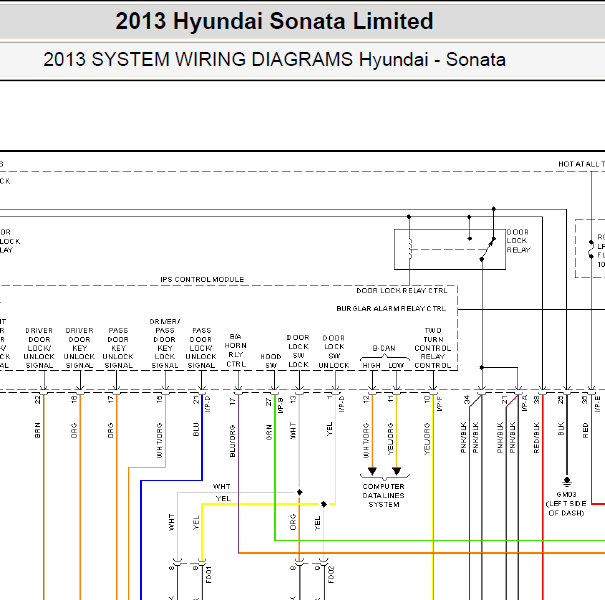
Task: Click the "HIGH" label under B-CAN
Action: pos(372,365)
